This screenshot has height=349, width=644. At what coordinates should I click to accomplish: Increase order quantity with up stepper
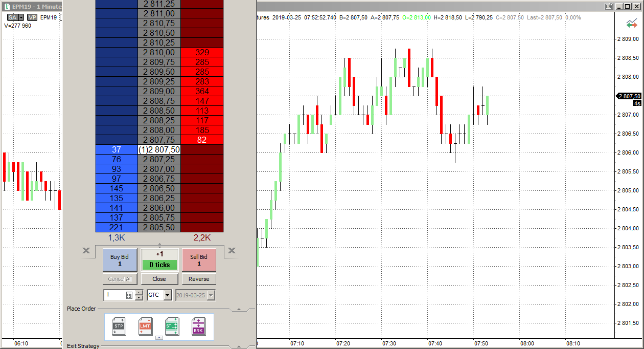click(x=139, y=293)
